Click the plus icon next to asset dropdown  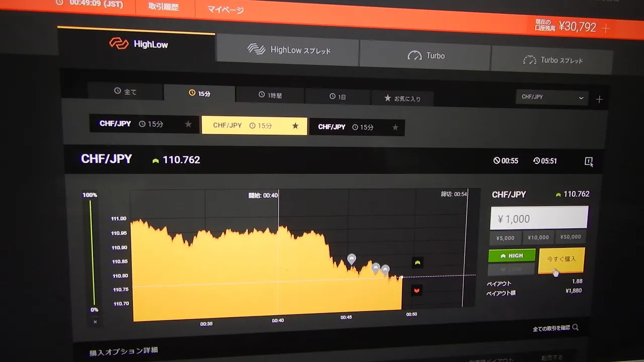(x=599, y=100)
